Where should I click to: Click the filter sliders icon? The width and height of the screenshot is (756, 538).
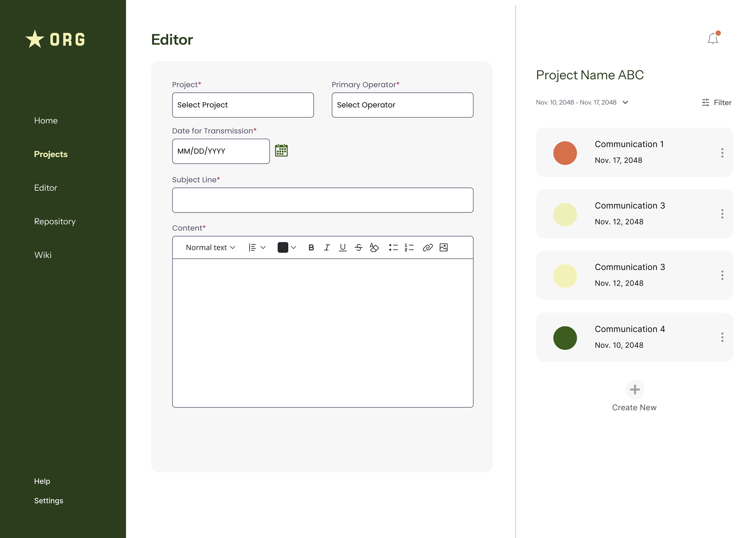(705, 103)
